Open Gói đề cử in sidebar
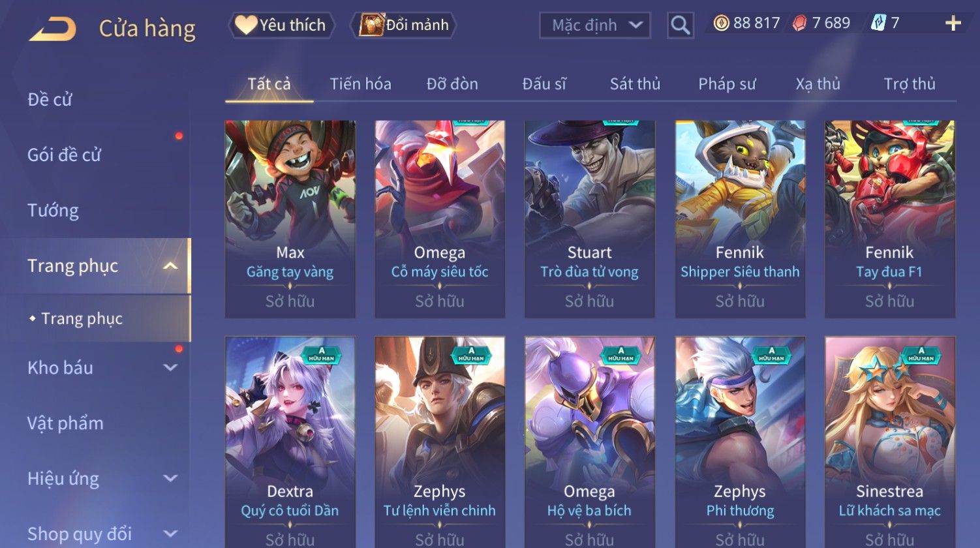The width and height of the screenshot is (980, 548). (65, 155)
